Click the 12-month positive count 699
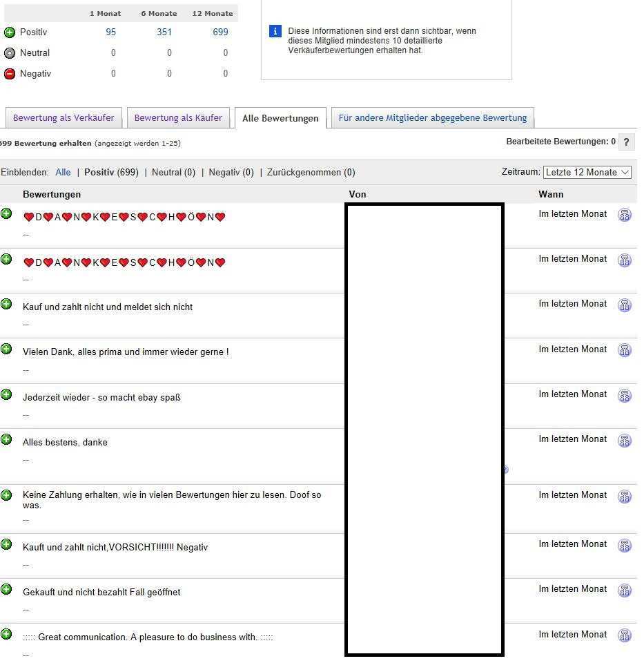644x663 pixels. pyautogui.click(x=220, y=32)
